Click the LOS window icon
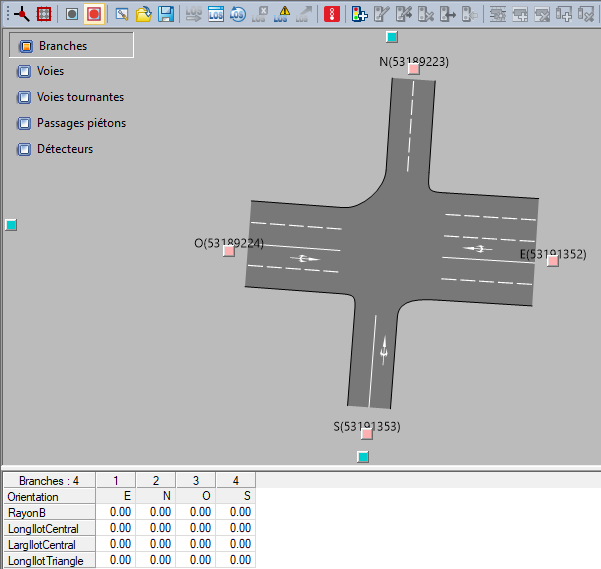601x569 pixels. point(215,14)
